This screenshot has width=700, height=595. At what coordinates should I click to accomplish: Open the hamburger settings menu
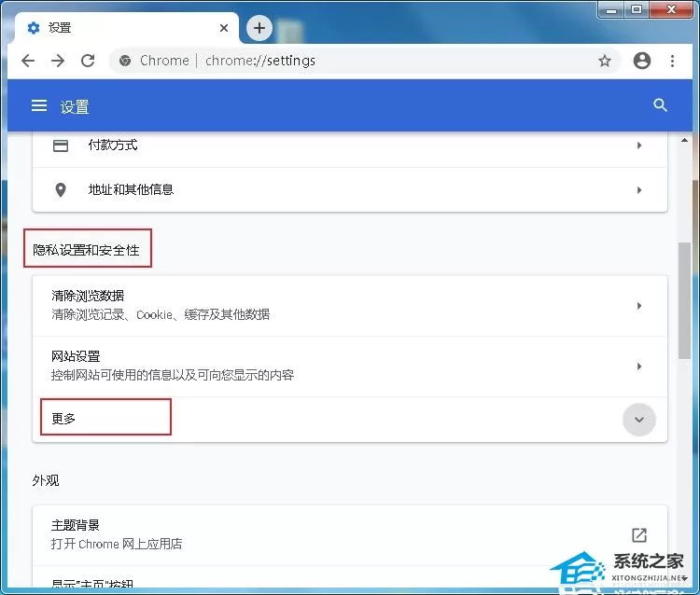tap(39, 105)
